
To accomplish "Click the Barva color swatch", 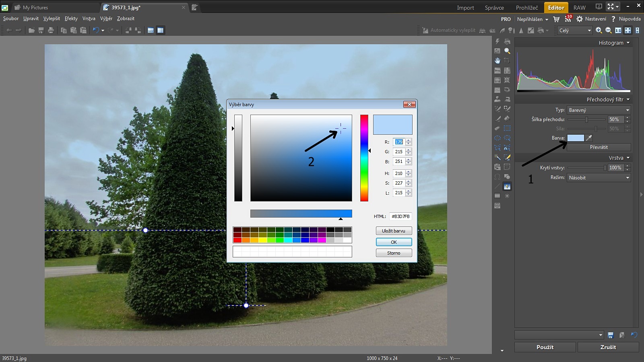I will pos(576,138).
